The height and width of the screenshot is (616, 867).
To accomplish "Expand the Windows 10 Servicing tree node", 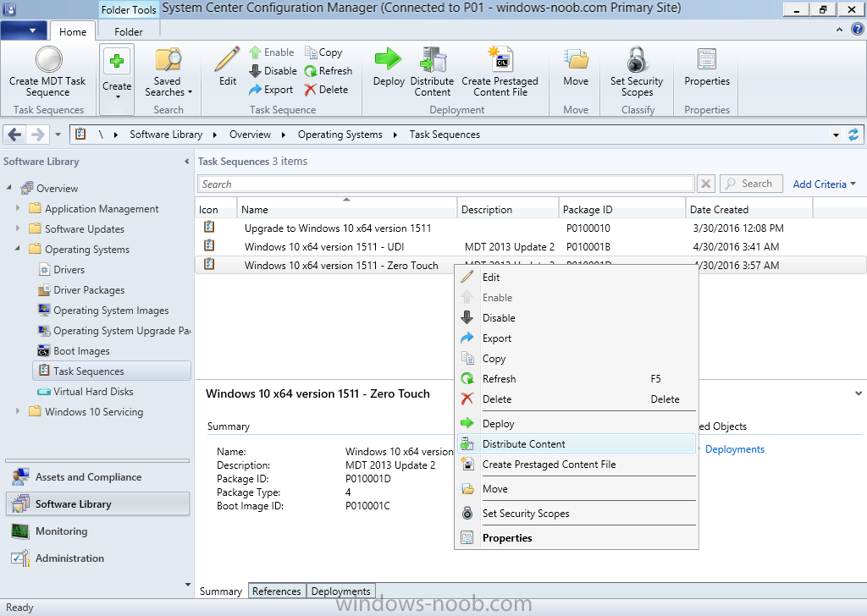I will [x=18, y=411].
